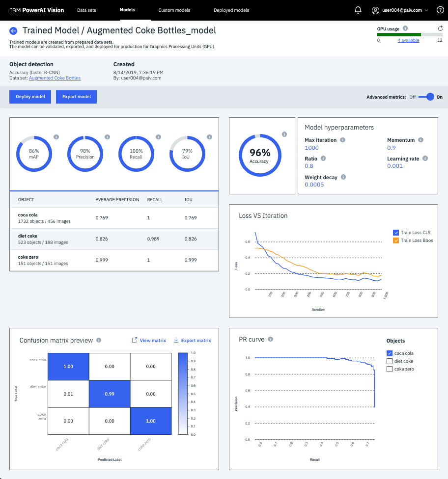Open the help question mark icon
The width and height of the screenshot is (448, 479).
[x=440, y=10]
